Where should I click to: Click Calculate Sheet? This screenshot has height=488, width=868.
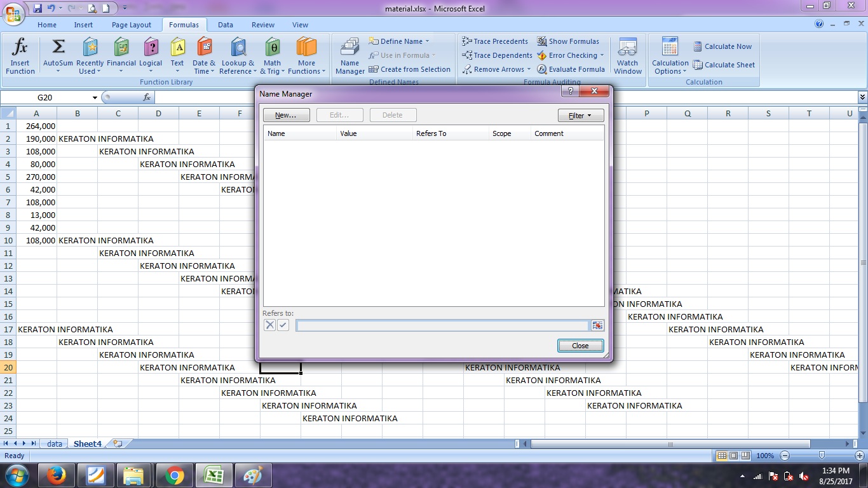click(x=724, y=65)
